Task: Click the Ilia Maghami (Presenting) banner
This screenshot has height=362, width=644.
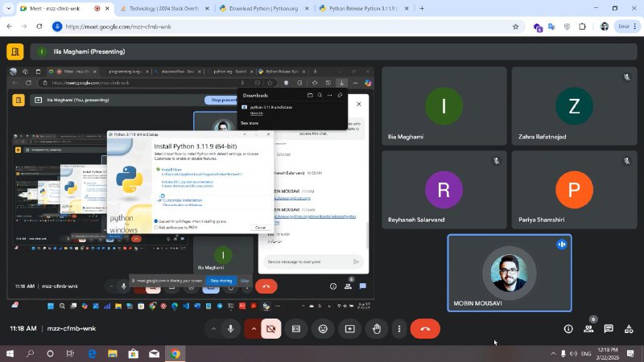Action: (x=333, y=51)
